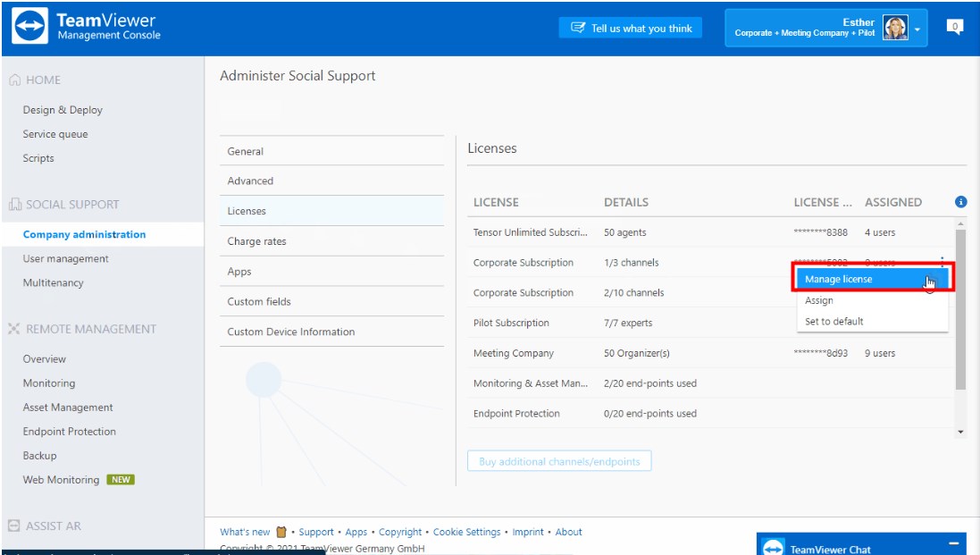Click the blue info icon beside Assigned
This screenshot has height=555, width=980.
tap(960, 202)
